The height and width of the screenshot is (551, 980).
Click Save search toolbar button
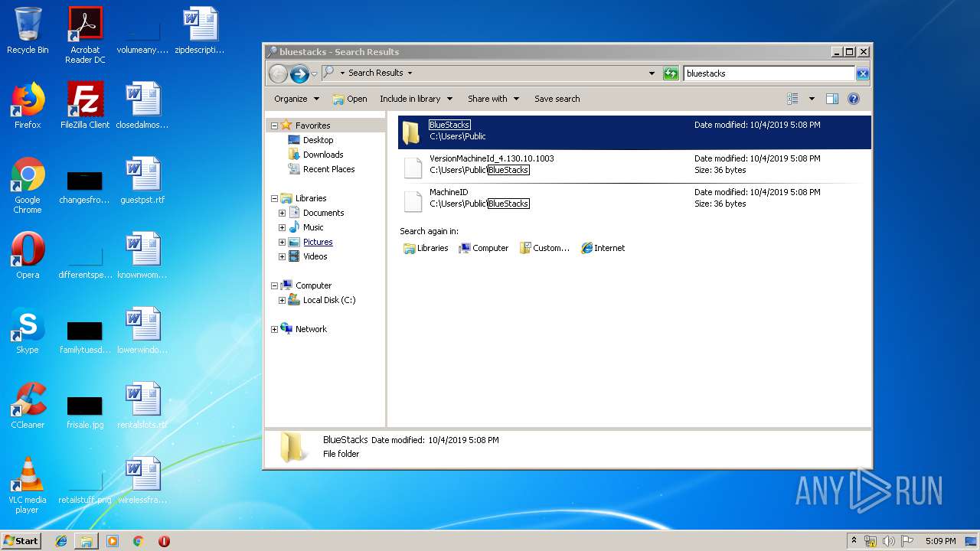(x=557, y=99)
